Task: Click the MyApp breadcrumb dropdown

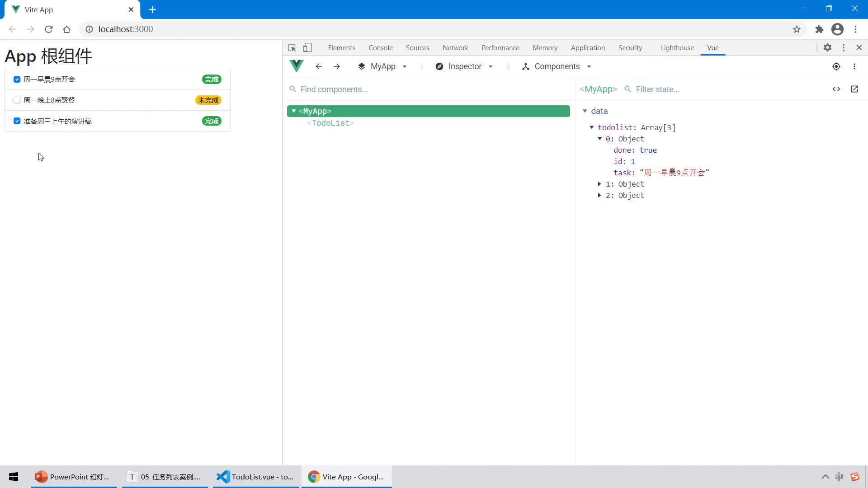Action: tap(404, 66)
